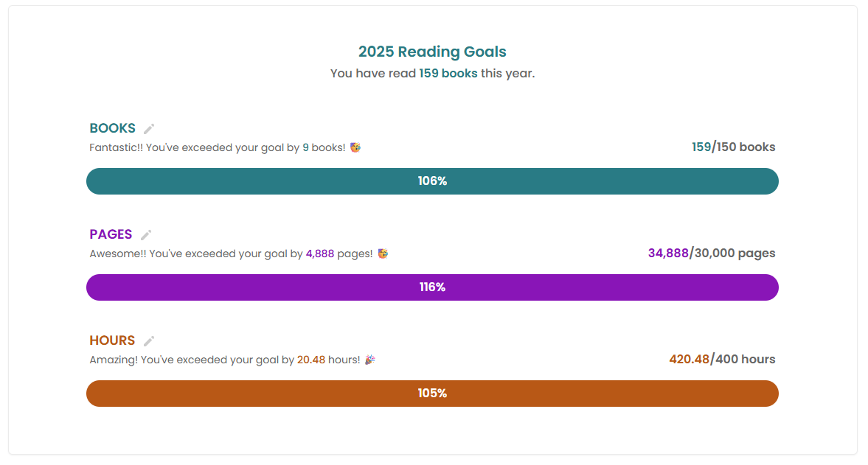This screenshot has height=465, width=868.
Task: Click the party face emoji after pages message
Action: [383, 254]
